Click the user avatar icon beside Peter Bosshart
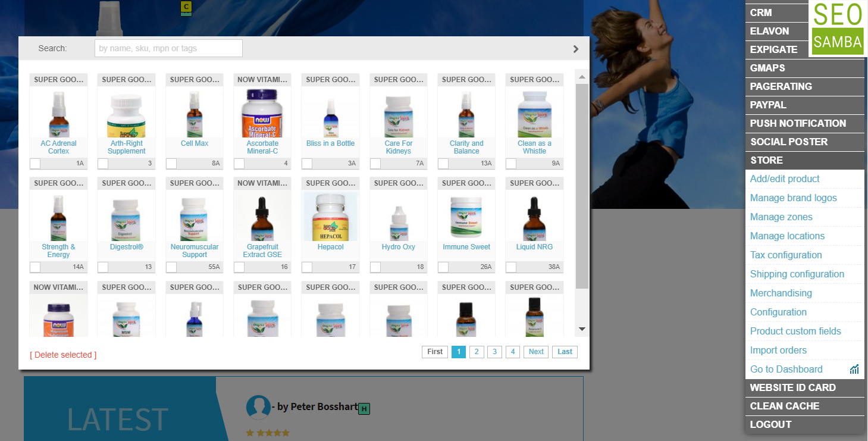Image resolution: width=868 pixels, height=441 pixels. [258, 407]
